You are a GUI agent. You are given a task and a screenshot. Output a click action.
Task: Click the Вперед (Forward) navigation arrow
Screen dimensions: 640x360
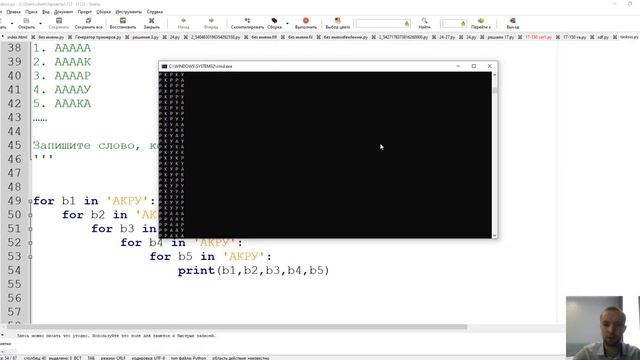click(211, 20)
